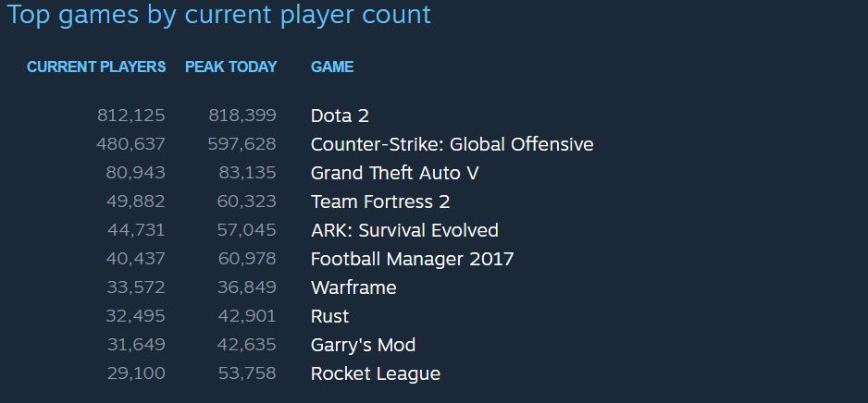868x403 pixels.
Task: Open Counter-Strike: Global Offensive game page
Action: [452, 144]
